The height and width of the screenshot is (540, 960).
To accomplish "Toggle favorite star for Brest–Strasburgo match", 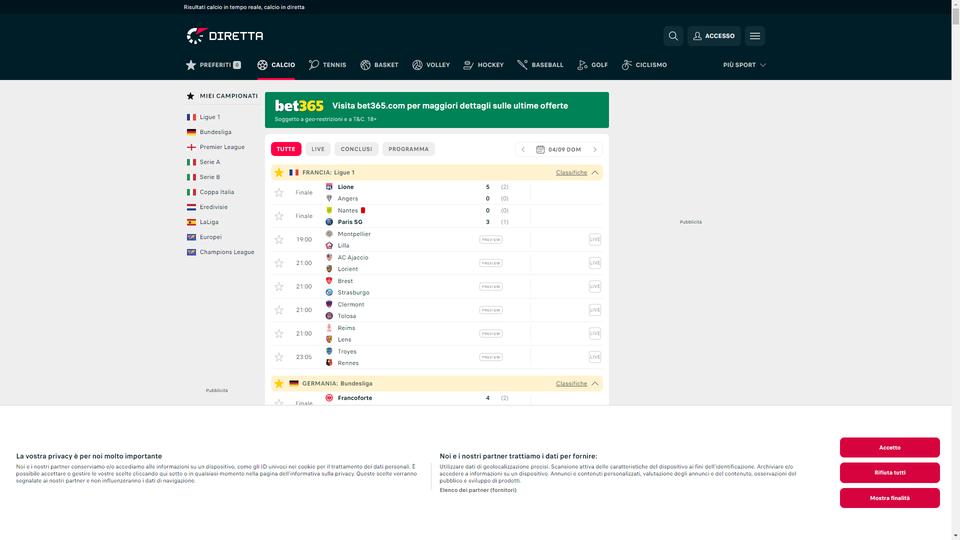I will click(x=279, y=287).
